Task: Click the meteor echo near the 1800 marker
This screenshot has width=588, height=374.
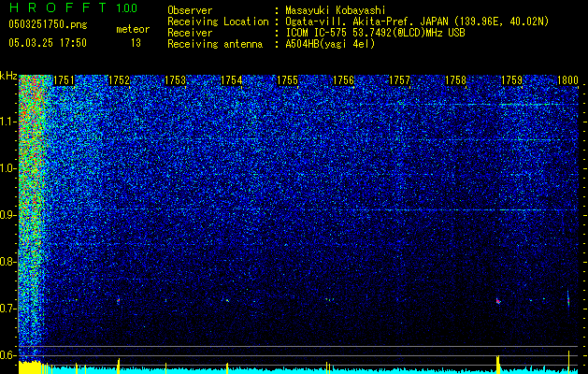Action: click(568, 299)
